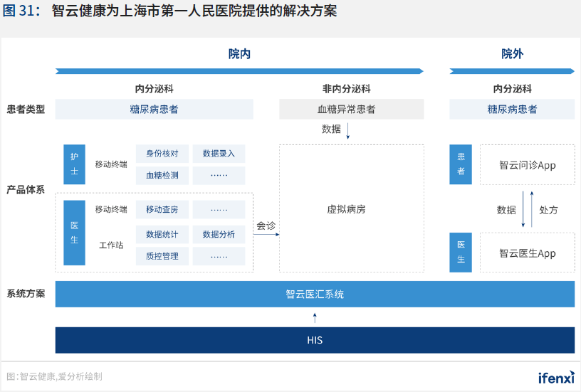Viewport: 581px width, 392px height.
Task: Click 内分泌科 label under 院内 section
Action: [154, 89]
